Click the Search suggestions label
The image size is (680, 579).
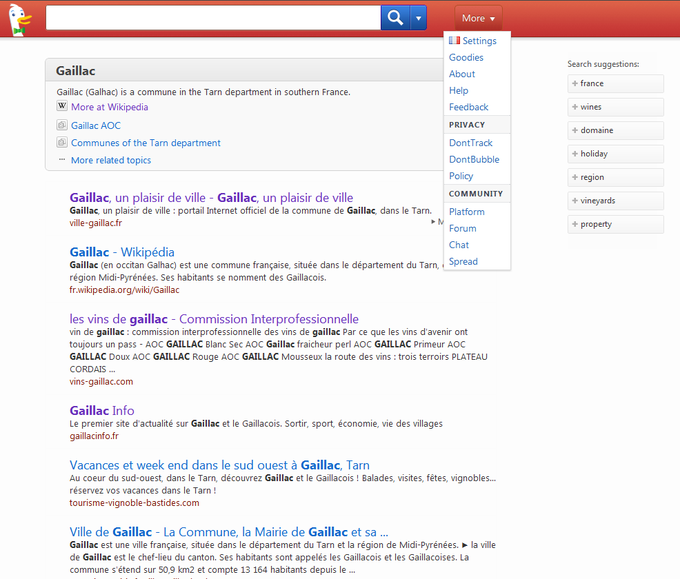pos(603,64)
